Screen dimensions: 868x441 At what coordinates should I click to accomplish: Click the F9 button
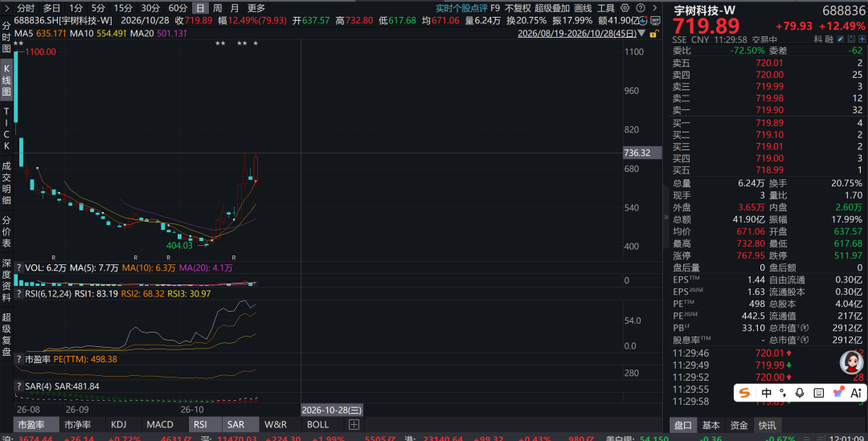495,8
